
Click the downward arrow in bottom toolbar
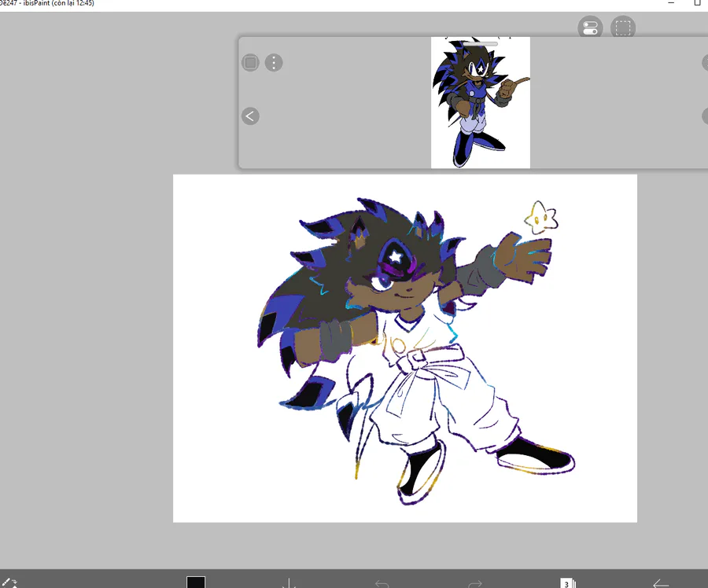289,582
